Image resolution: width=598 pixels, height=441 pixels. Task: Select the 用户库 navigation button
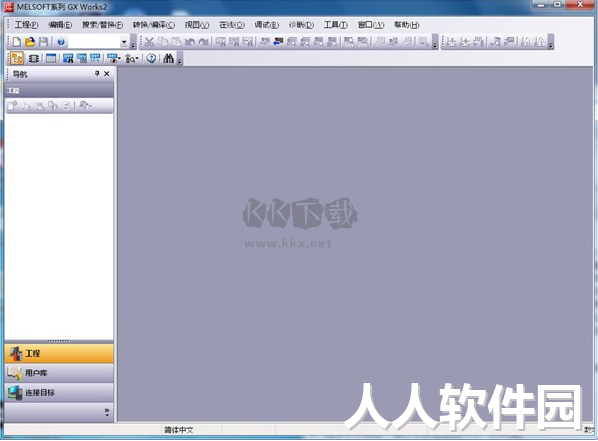tap(59, 373)
